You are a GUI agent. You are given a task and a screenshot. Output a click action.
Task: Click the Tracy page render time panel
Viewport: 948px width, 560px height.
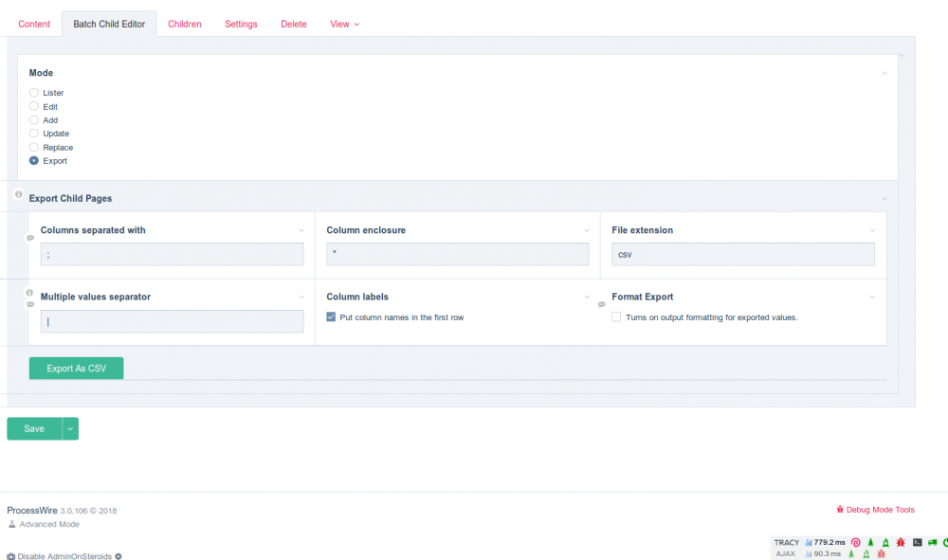tap(825, 542)
